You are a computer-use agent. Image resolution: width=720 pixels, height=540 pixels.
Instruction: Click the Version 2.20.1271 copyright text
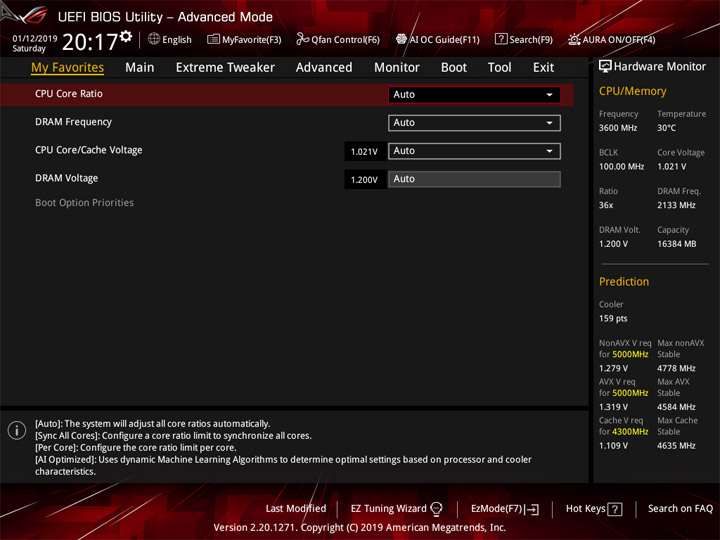click(x=360, y=528)
